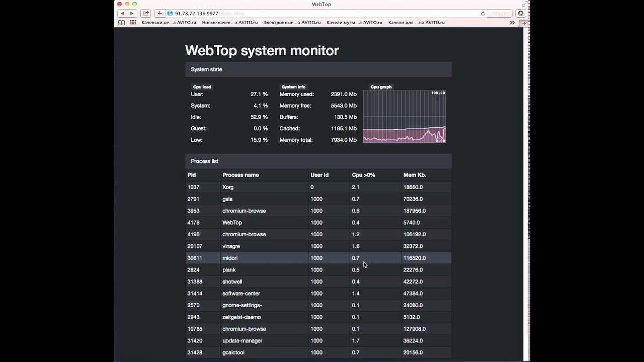Open bookmark 'Электронные...а AVITO.ru'
Screen dimensions: 644x362
pyautogui.click(x=292, y=23)
